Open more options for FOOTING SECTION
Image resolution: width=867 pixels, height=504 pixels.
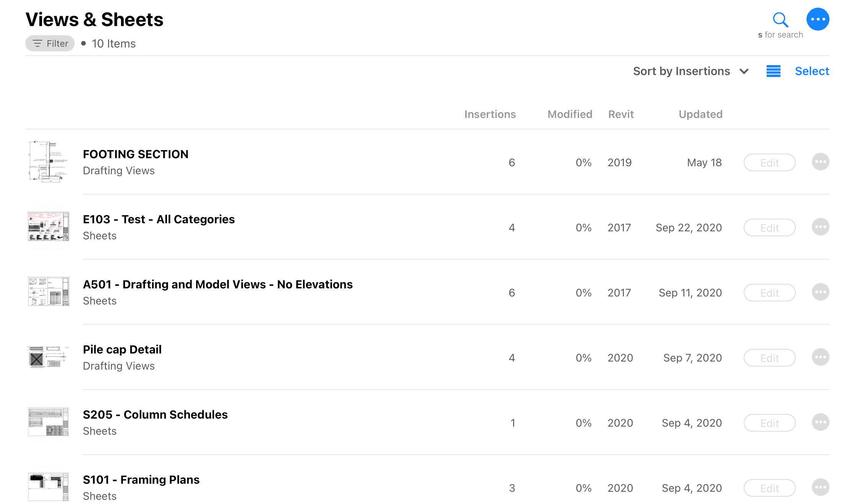(820, 162)
